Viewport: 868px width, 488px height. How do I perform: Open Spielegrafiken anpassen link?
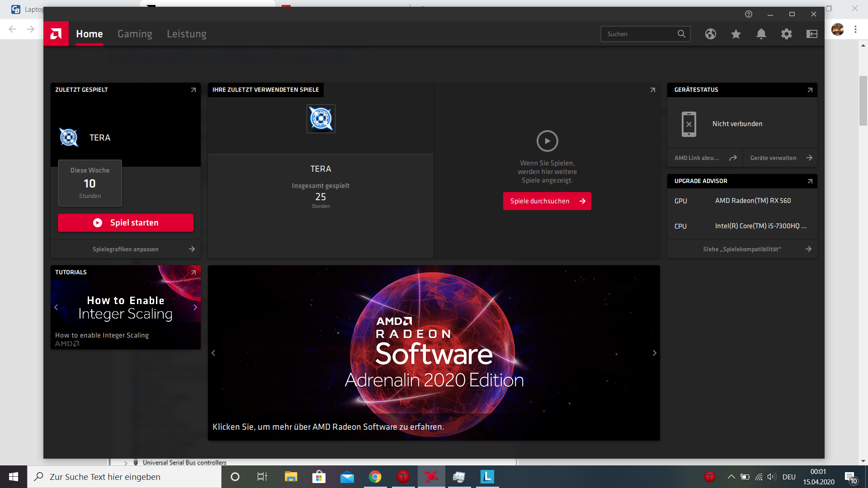pos(125,249)
